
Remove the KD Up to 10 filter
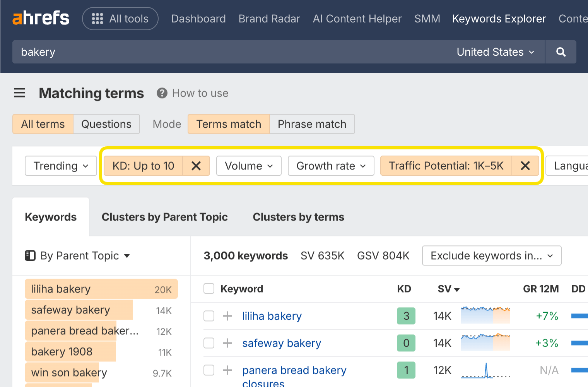(x=196, y=166)
